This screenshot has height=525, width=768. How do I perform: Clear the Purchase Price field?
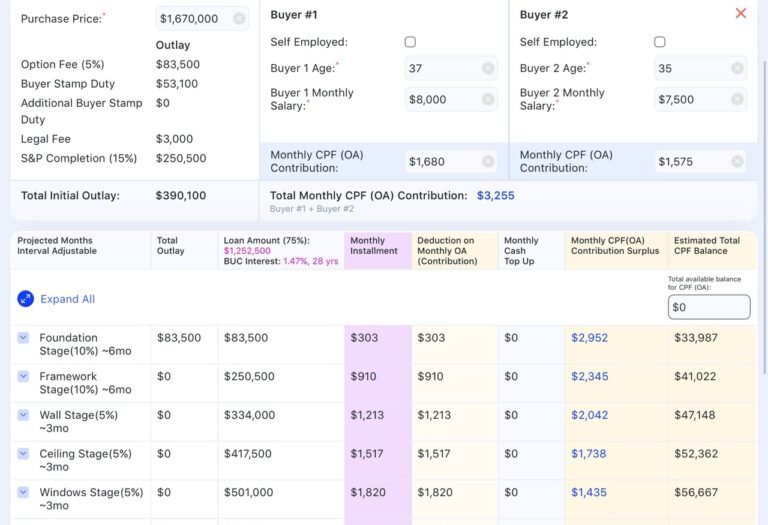[x=239, y=19]
